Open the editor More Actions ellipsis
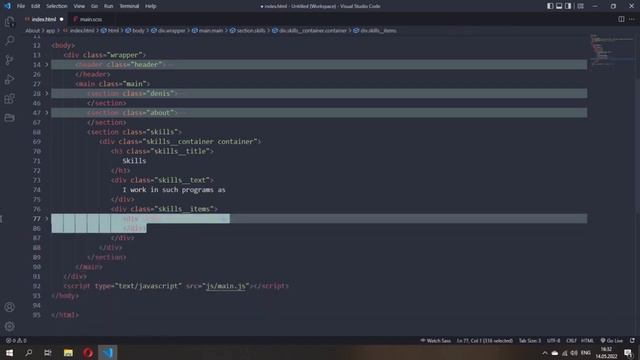 click(x=632, y=19)
